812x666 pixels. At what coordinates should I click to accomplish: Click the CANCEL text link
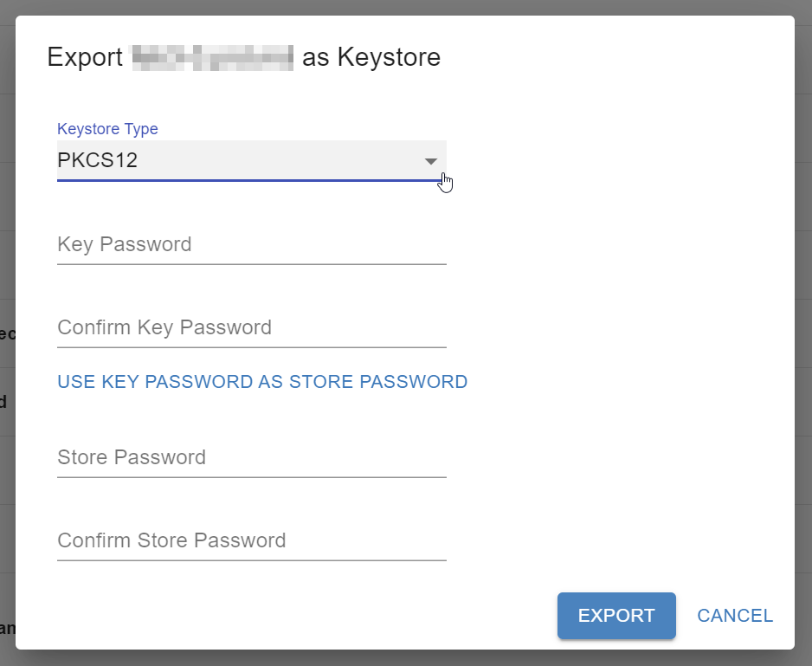pyautogui.click(x=735, y=616)
